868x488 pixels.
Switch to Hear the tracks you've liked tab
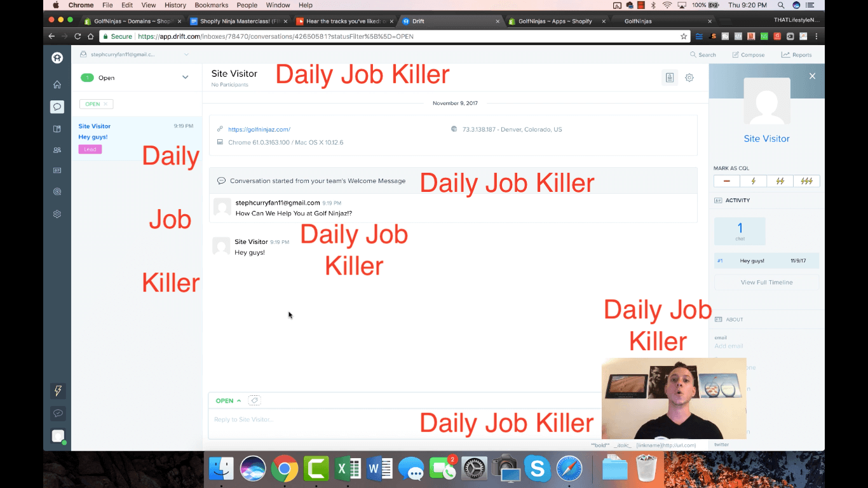click(x=344, y=21)
